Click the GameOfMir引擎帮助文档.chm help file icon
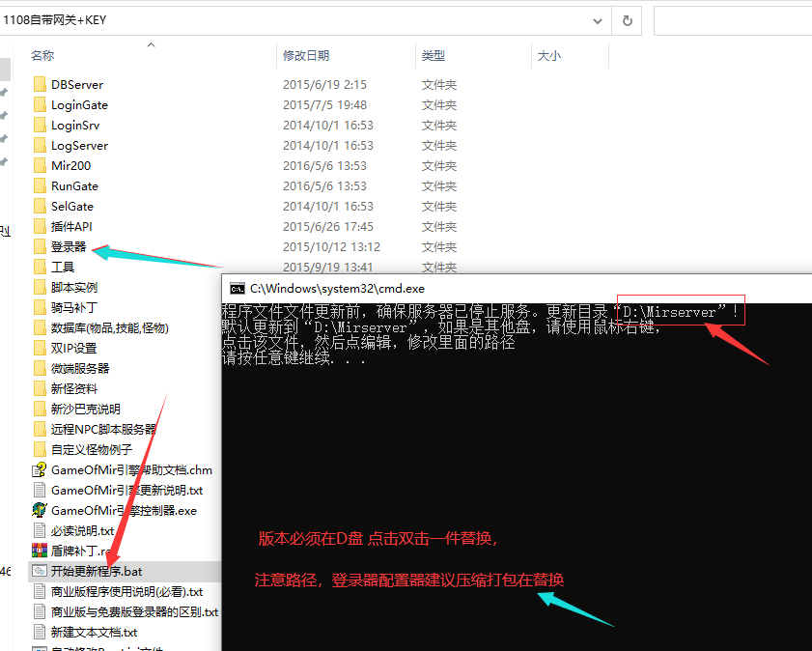 pyautogui.click(x=40, y=470)
